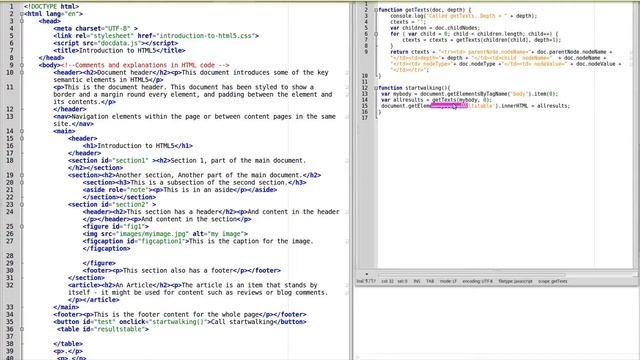Click the '<nav>' tag on line 13
This screenshot has width=640, height=360.
(62, 117)
